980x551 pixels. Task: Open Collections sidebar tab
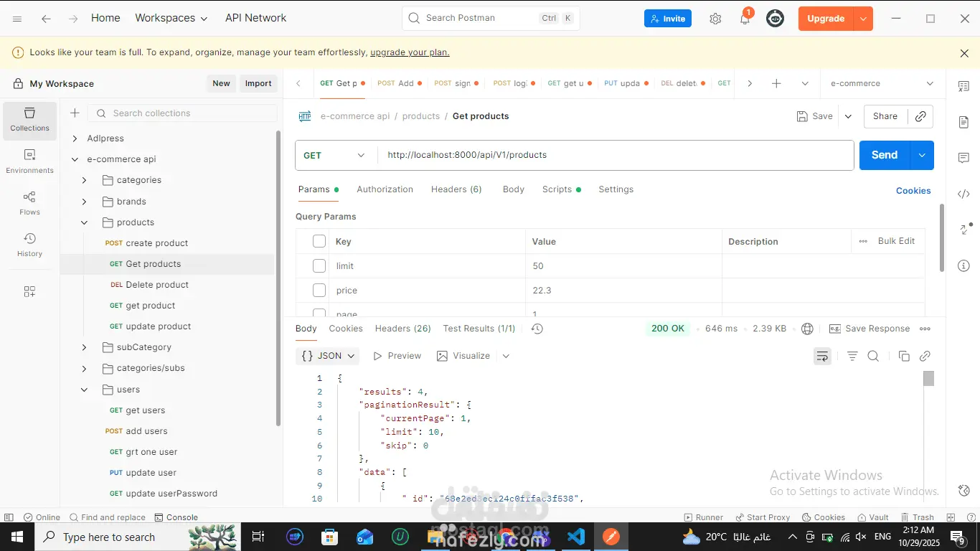click(29, 120)
